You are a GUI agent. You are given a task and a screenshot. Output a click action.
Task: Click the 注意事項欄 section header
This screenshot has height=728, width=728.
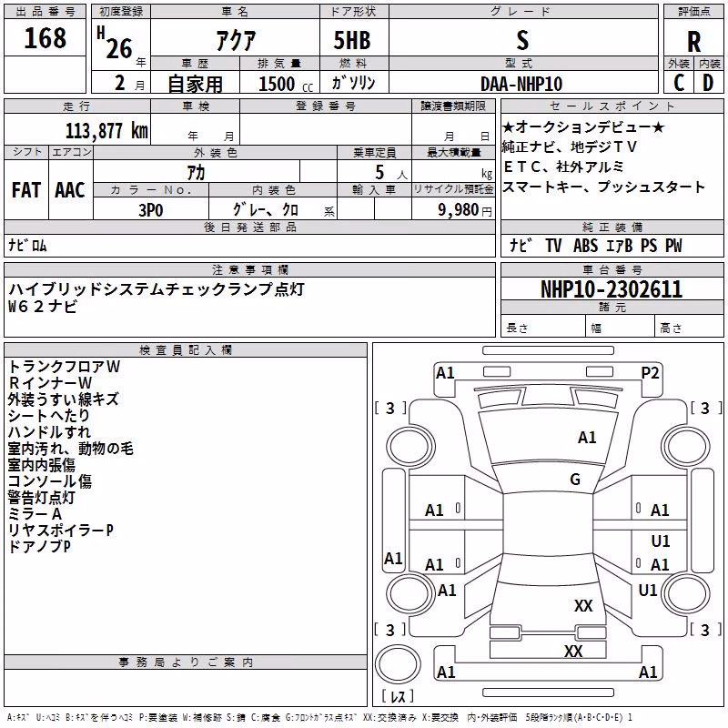click(x=249, y=269)
